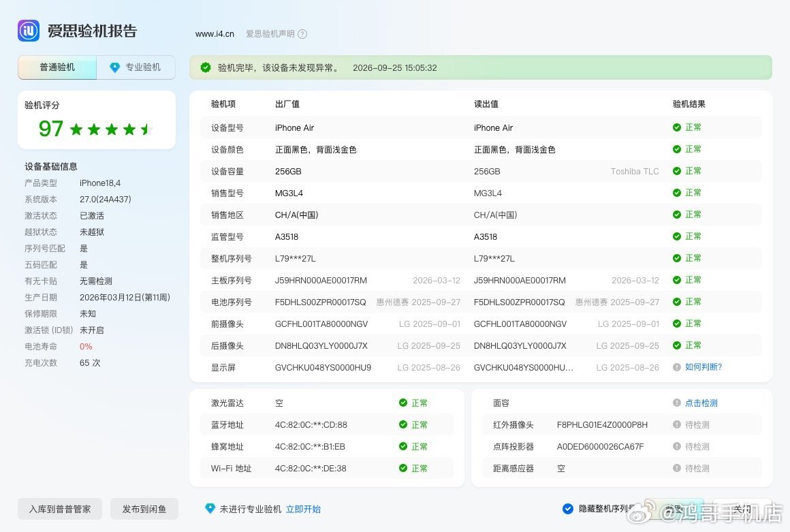This screenshot has height=532, width=790.
Task: Click the 出厂值 sales model MG3L4
Action: [x=289, y=193]
